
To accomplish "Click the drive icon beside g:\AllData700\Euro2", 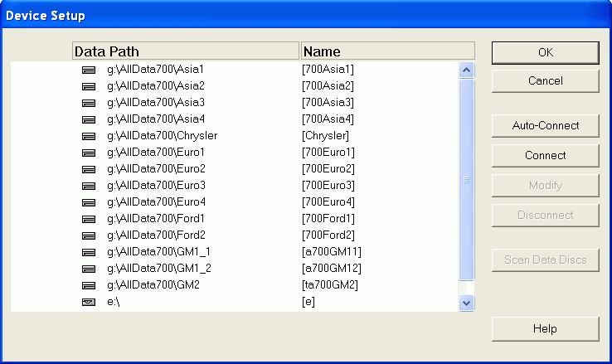I will pos(89,169).
